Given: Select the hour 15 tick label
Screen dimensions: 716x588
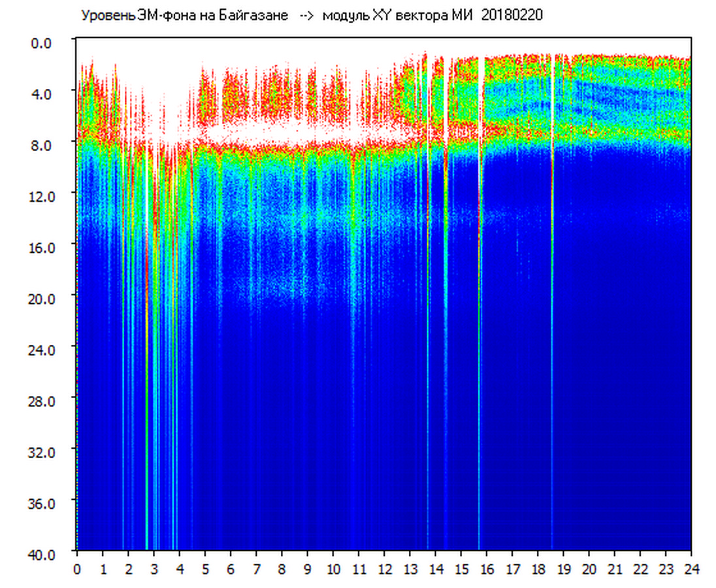Looking at the screenshot, I should [461, 568].
